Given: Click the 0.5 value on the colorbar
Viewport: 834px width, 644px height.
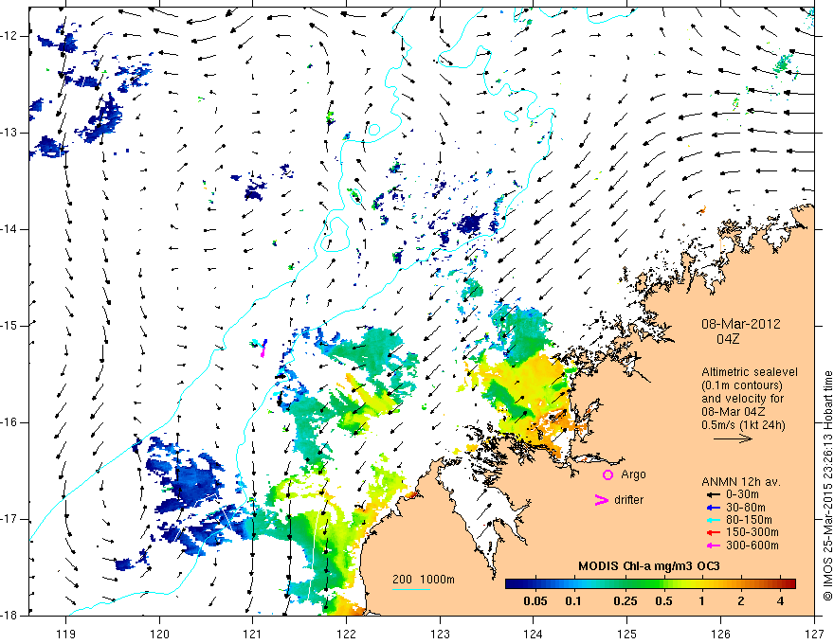Looking at the screenshot, I should coord(663,601).
